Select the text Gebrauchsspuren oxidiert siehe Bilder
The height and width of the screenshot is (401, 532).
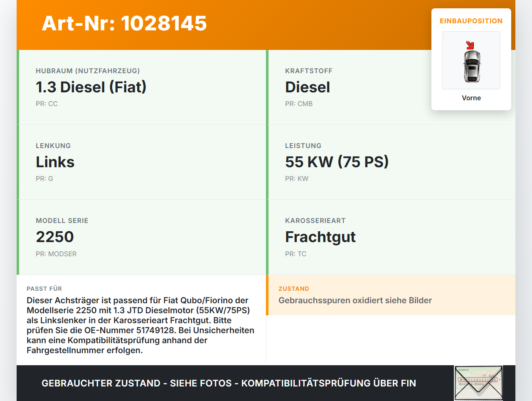[355, 300]
